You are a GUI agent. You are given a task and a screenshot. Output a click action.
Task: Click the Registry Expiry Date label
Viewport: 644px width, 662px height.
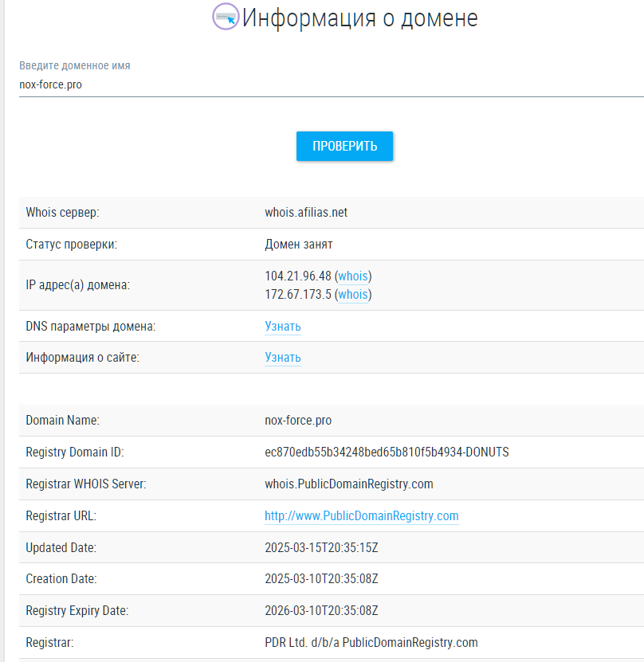point(77,611)
